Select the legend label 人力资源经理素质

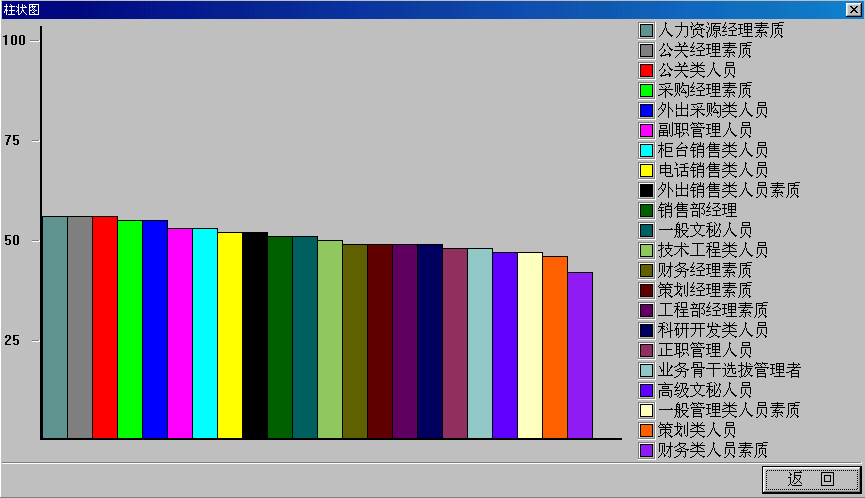pos(720,30)
